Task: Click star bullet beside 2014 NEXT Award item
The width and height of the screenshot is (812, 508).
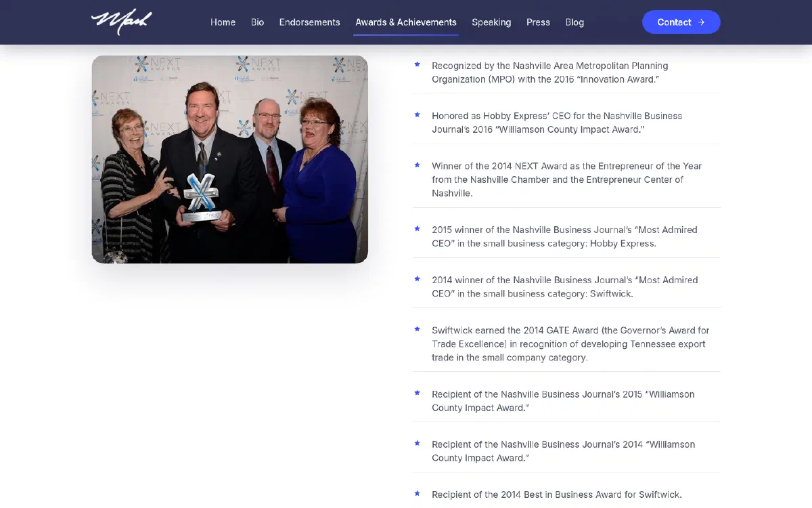Action: tap(417, 165)
